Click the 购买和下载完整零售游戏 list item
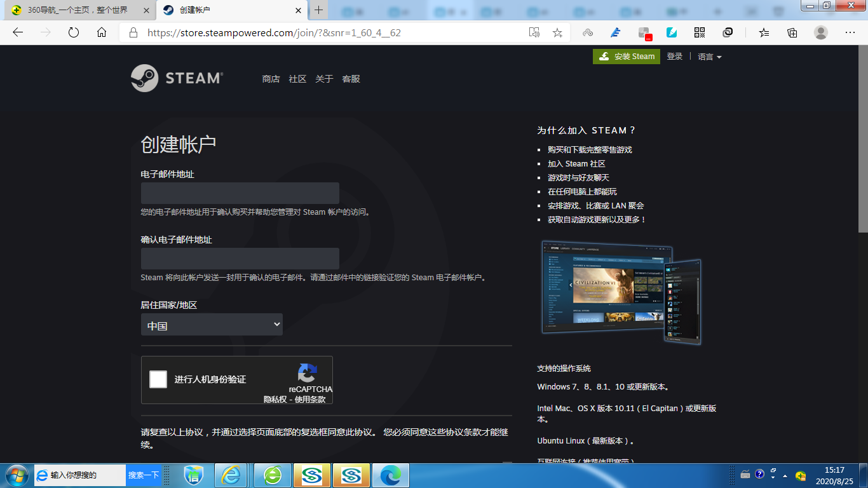The width and height of the screenshot is (868, 488). point(590,150)
